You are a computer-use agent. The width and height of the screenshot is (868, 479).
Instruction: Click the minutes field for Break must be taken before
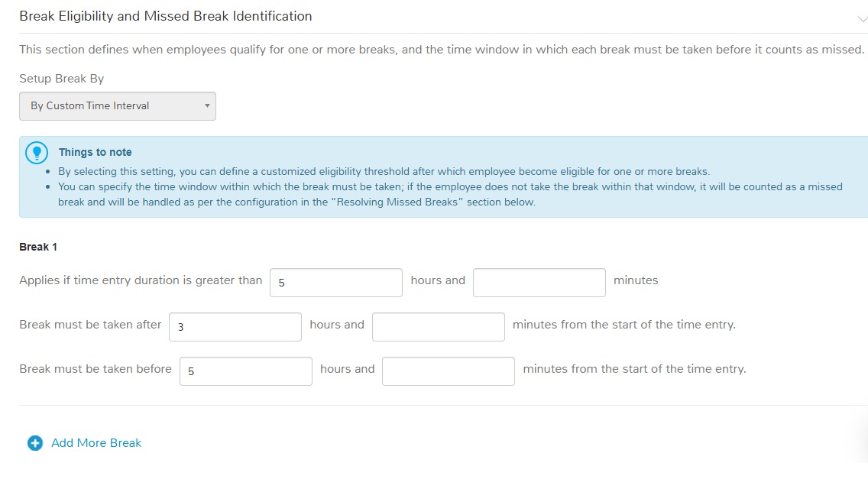click(449, 371)
